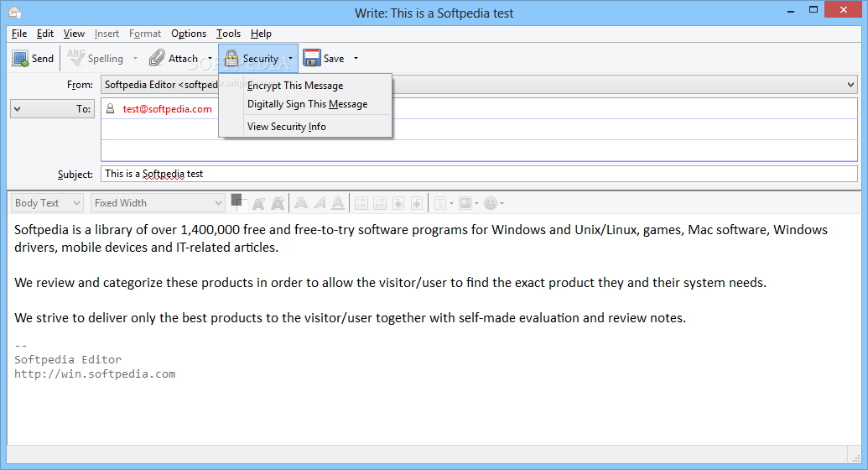The width and height of the screenshot is (868, 470).
Task: Toggle the Security dropdown arrow
Action: tap(291, 58)
